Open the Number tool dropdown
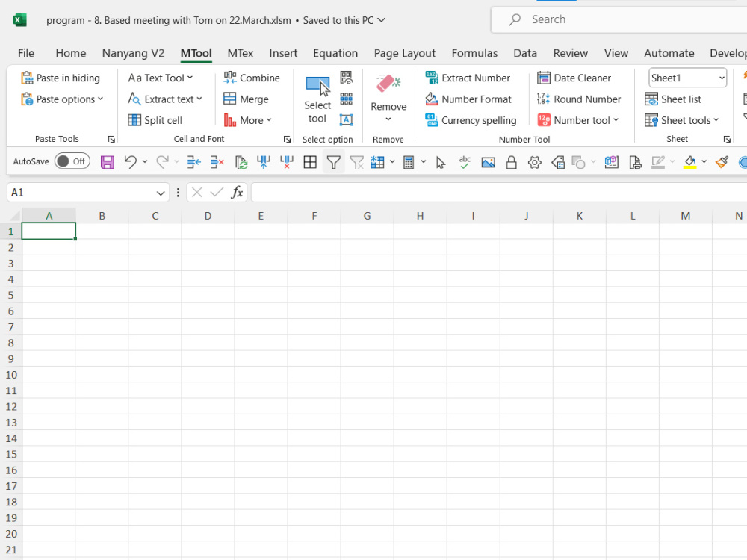Image resolution: width=747 pixels, height=560 pixels. (x=578, y=120)
